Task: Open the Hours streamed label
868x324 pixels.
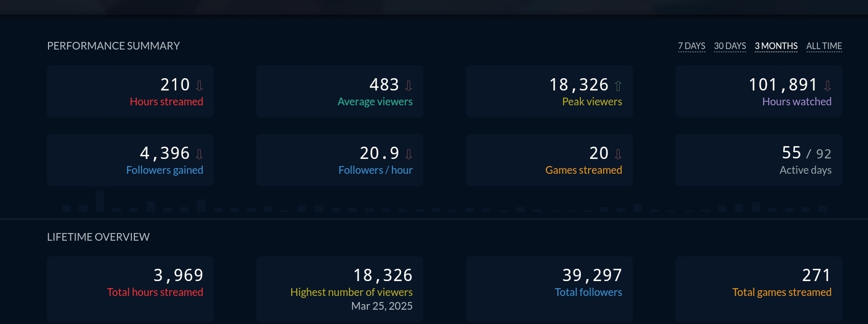Action: pos(167,102)
